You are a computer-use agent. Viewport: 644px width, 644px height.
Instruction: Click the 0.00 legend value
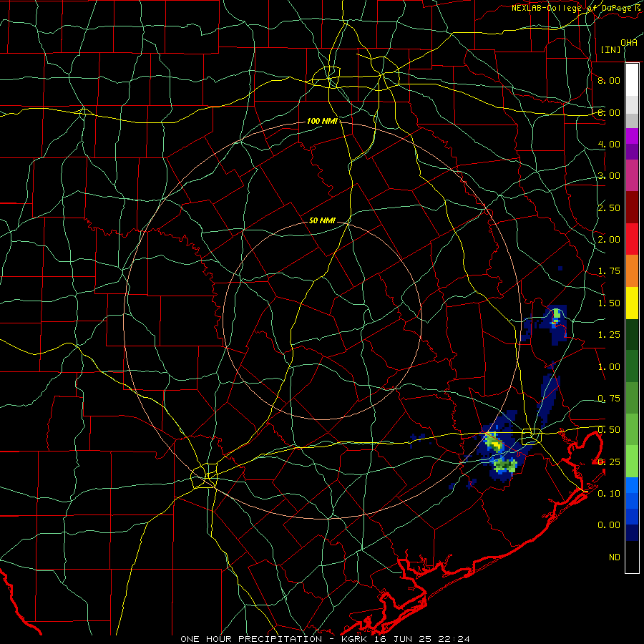(x=609, y=525)
